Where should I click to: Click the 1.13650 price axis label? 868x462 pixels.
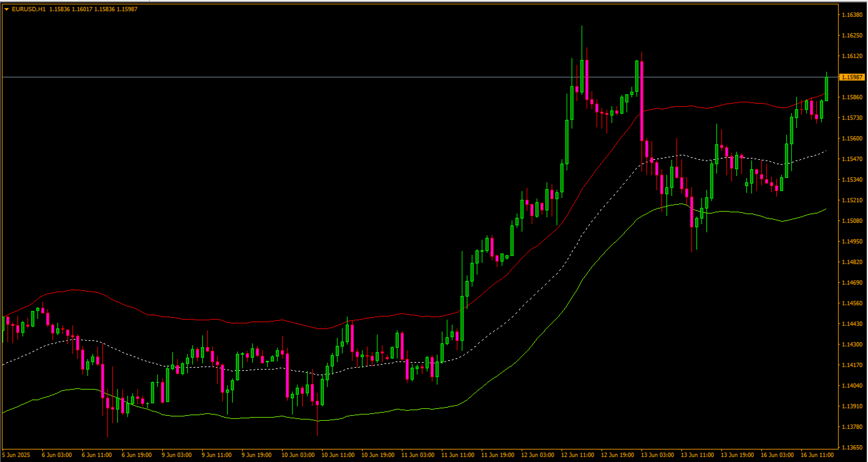852,447
